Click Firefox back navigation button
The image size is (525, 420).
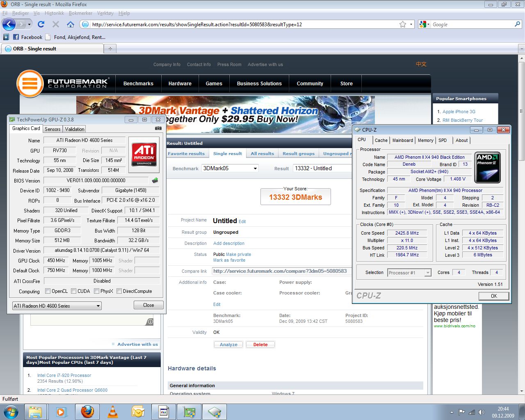9,24
